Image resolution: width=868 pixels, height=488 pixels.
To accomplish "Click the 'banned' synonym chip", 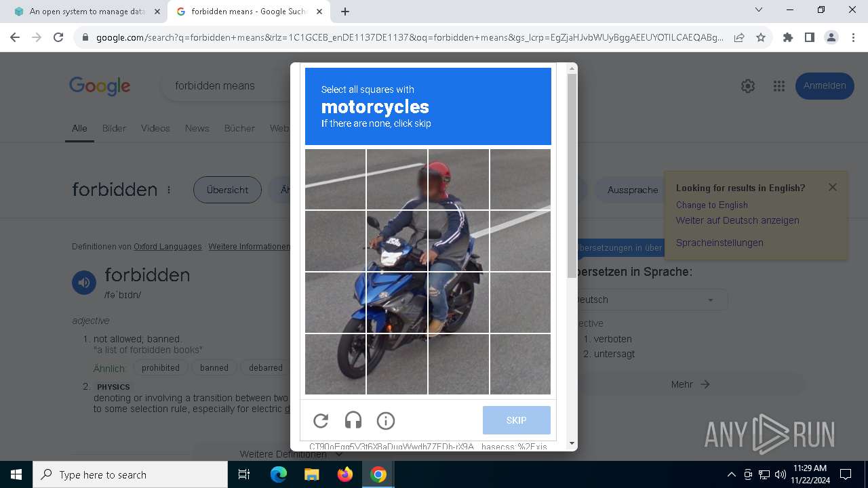I will coord(214,368).
